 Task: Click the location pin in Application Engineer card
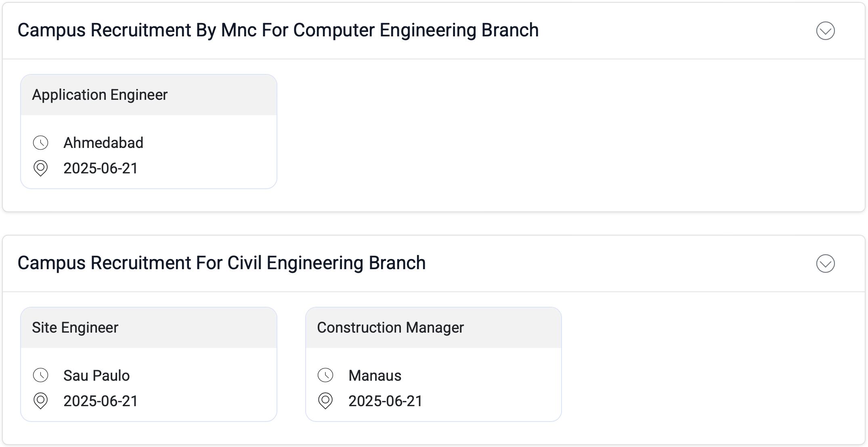click(41, 168)
